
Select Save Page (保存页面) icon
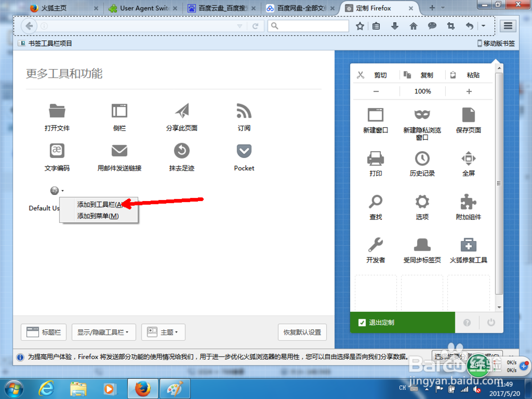tap(469, 115)
